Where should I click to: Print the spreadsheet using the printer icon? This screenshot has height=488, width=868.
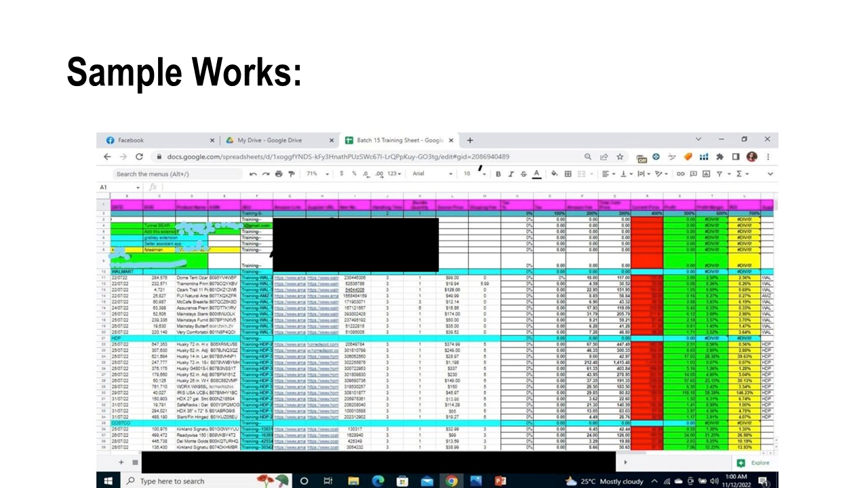tap(279, 174)
